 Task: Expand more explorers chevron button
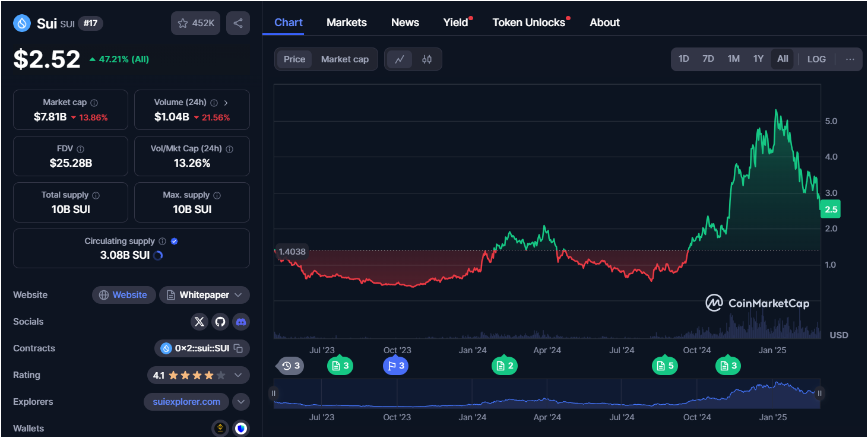(240, 402)
